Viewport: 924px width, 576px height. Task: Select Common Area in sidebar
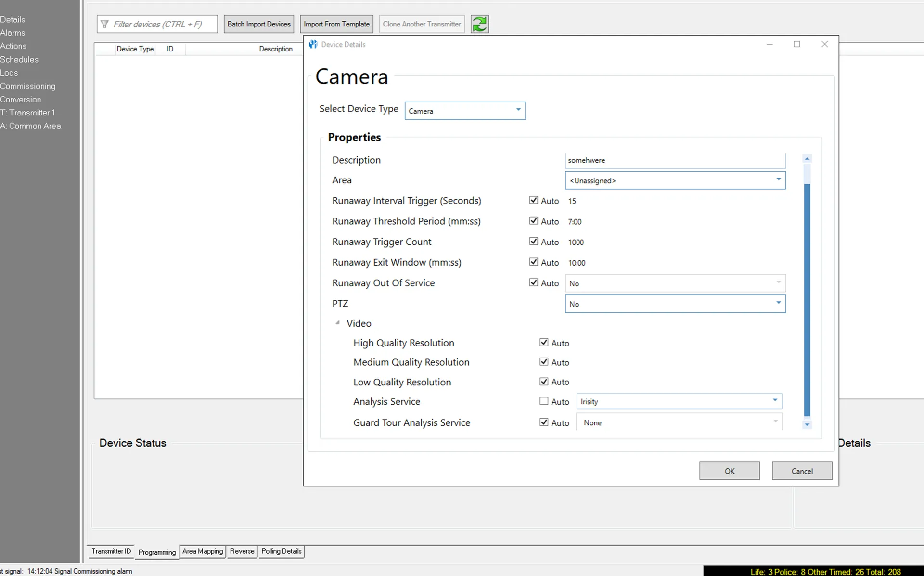coord(31,126)
